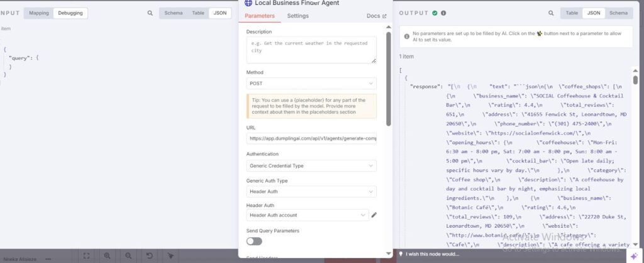
Task: Show input as JSON view
Action: 219,13
